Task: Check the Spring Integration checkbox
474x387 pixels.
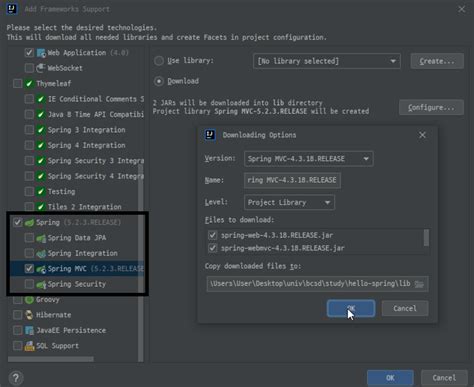Action: click(x=29, y=253)
